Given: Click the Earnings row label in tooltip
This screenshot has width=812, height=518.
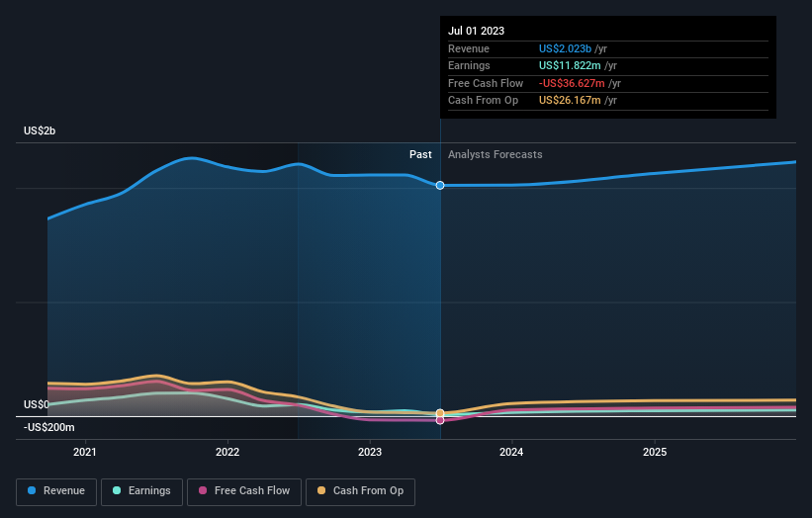Looking at the screenshot, I should 469,65.
